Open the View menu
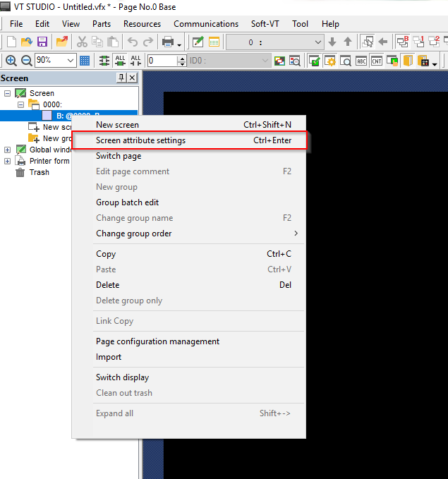Image resolution: width=448 pixels, height=479 pixels. (x=71, y=24)
